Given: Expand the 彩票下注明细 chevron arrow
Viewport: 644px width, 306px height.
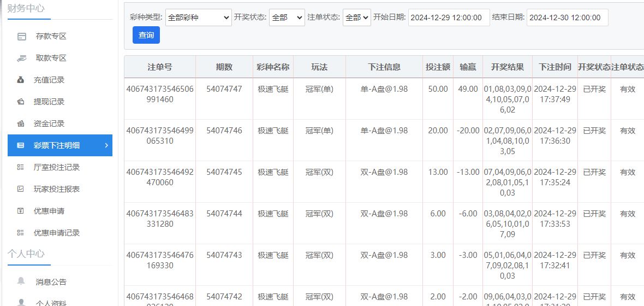Looking at the screenshot, I should (x=106, y=145).
